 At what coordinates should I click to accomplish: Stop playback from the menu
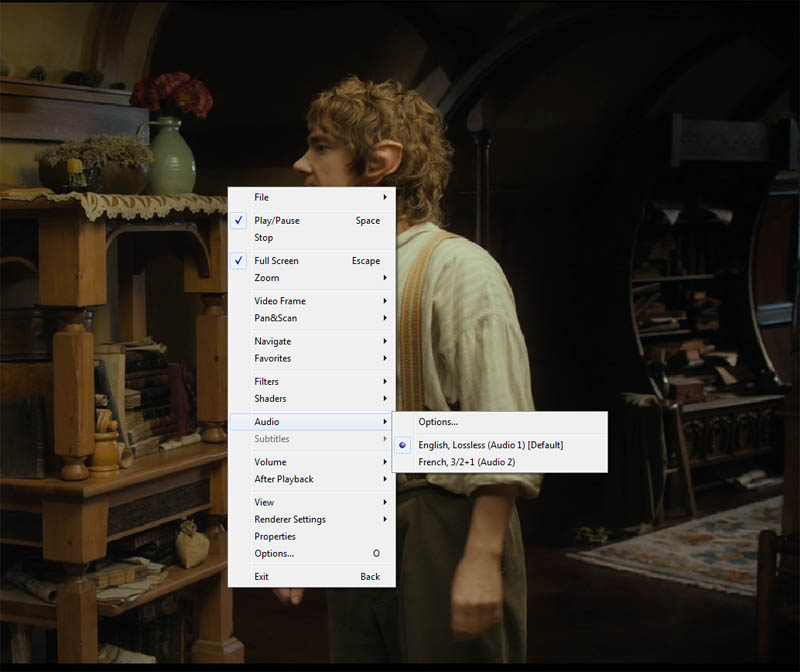[312, 238]
